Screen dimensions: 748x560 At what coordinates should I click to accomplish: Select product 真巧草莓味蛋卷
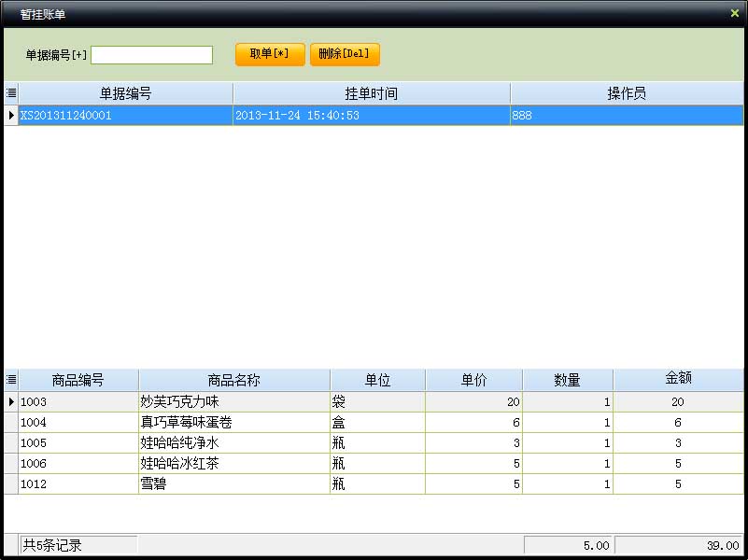[233, 422]
